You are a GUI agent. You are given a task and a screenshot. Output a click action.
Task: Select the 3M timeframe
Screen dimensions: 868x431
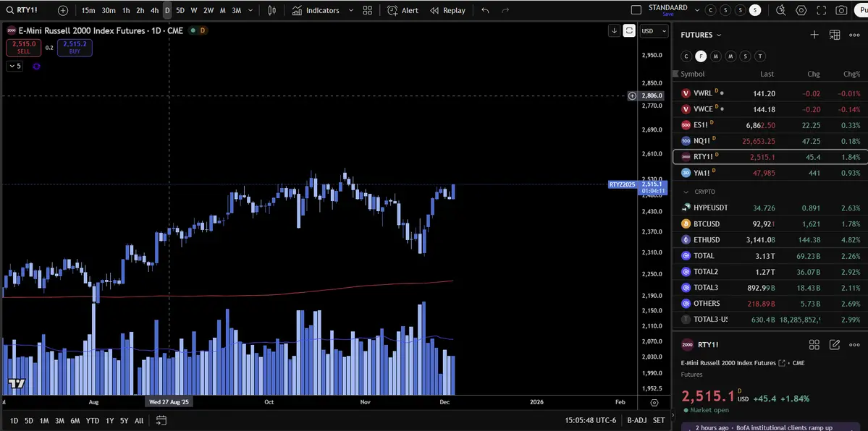pyautogui.click(x=237, y=11)
